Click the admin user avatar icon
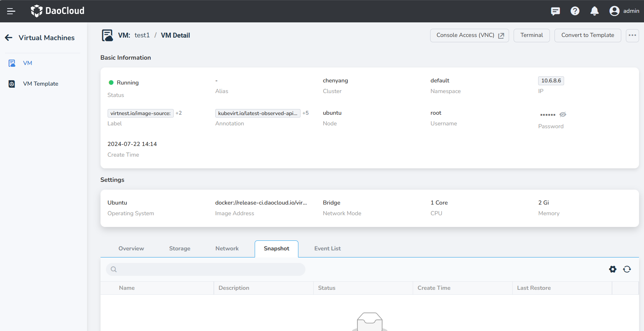 pyautogui.click(x=614, y=11)
